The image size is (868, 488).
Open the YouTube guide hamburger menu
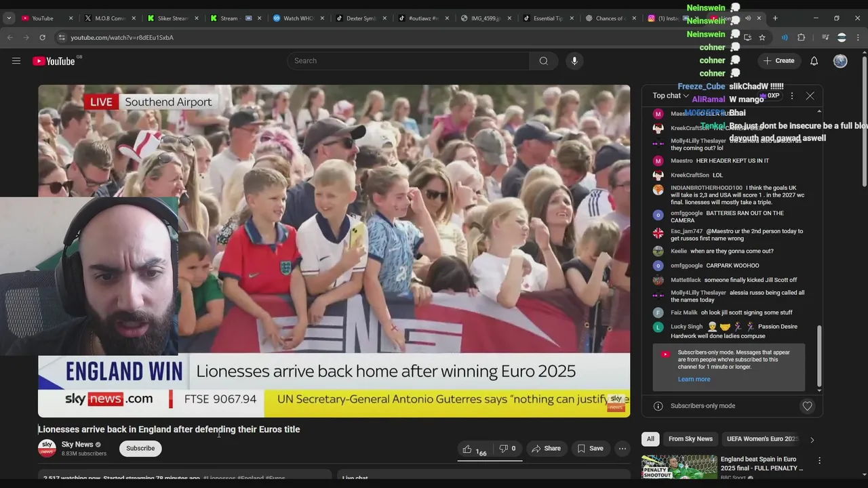[x=16, y=61]
